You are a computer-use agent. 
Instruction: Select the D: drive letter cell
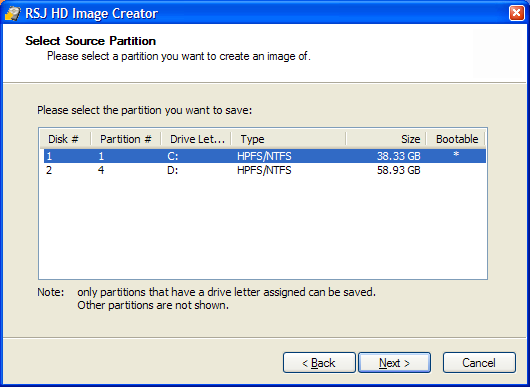(x=172, y=170)
